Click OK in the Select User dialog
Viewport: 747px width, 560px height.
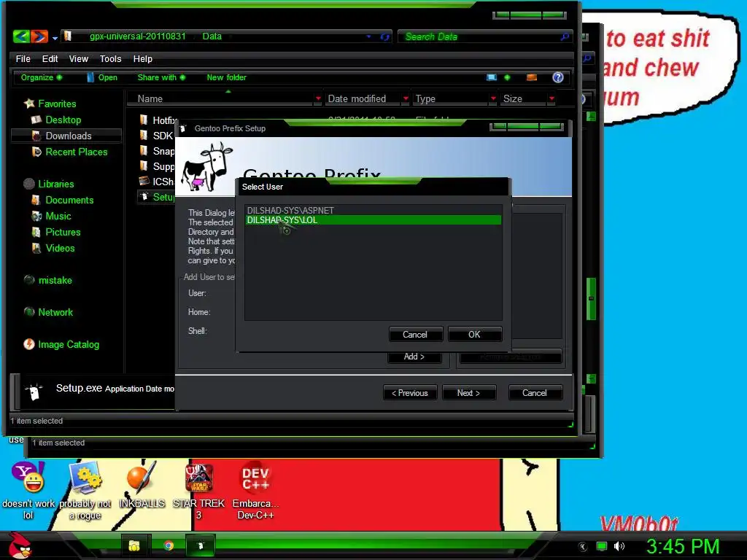tap(474, 334)
